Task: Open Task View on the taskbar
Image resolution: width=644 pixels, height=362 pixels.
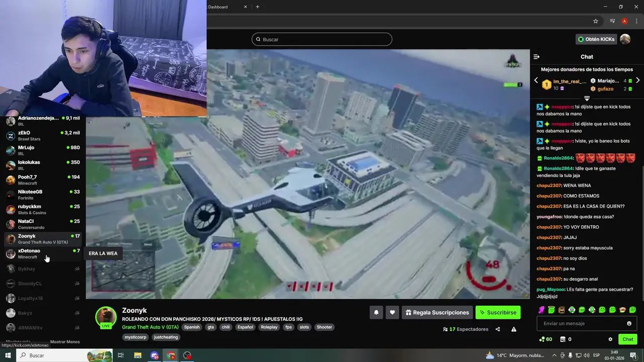Action: coord(121,355)
